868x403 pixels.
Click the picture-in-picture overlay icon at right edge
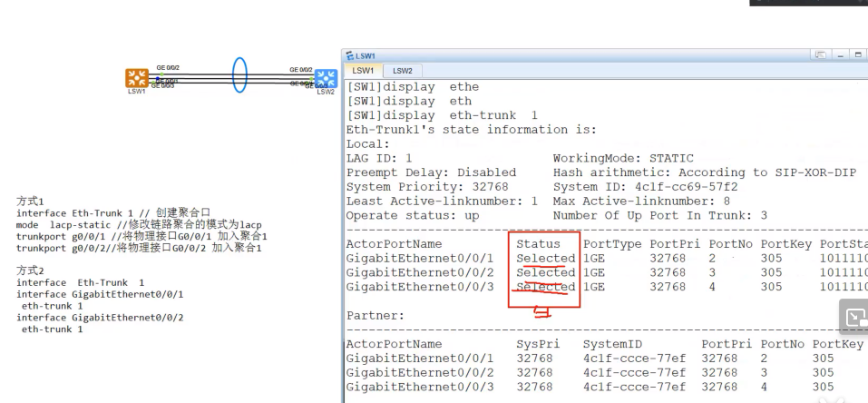855,318
